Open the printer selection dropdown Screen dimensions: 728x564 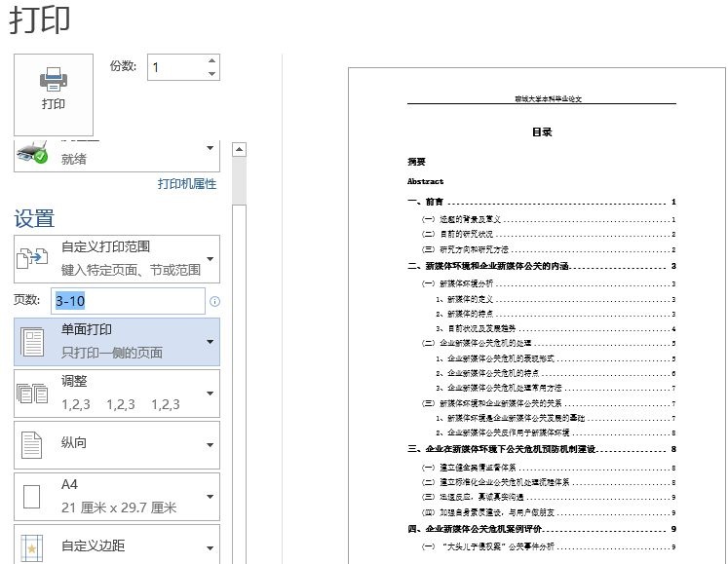pyautogui.click(x=211, y=148)
